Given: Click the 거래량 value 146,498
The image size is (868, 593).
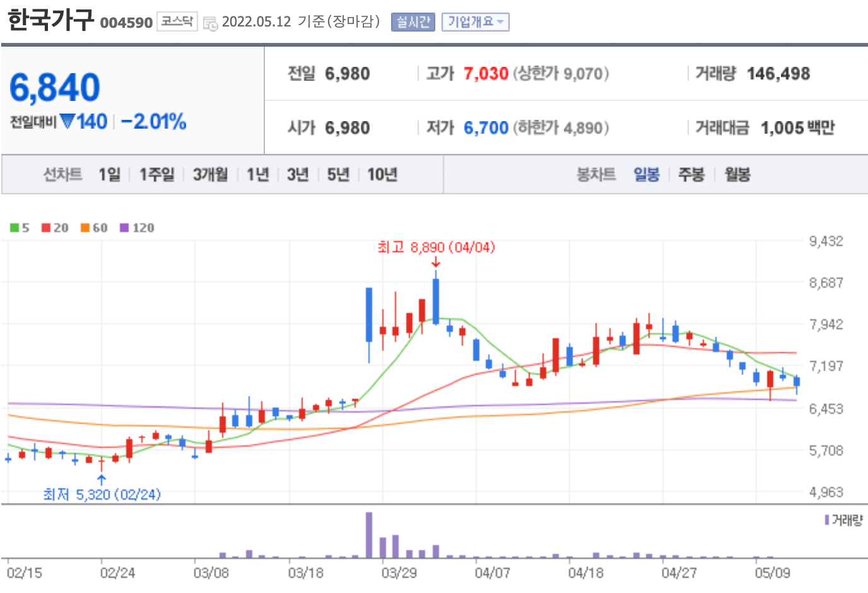Looking at the screenshot, I should pyautogui.click(x=778, y=74).
